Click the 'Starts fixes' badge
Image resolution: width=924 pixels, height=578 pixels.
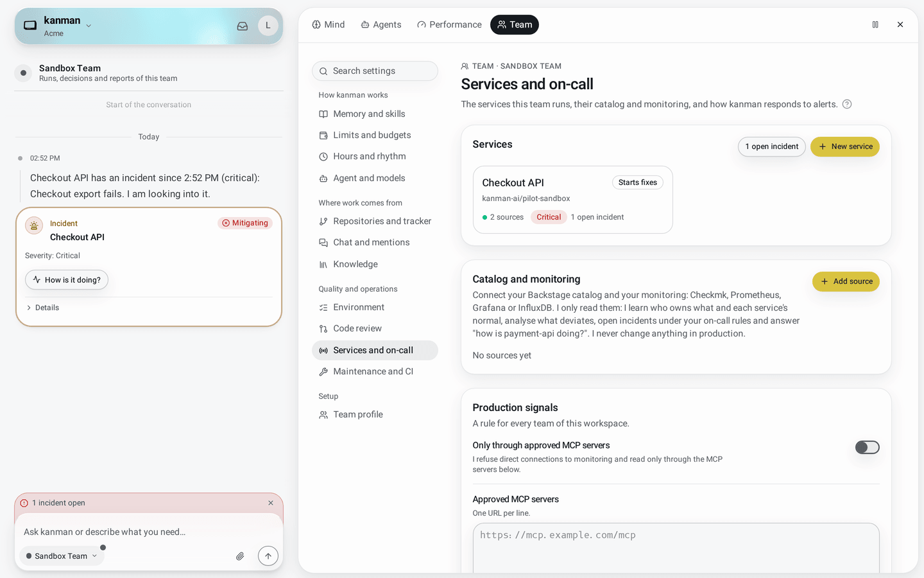click(x=638, y=182)
